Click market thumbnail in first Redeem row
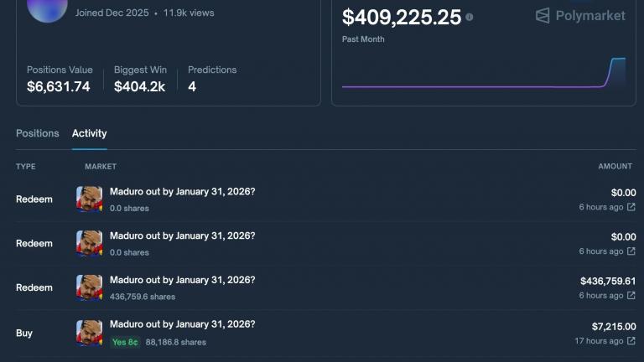This screenshot has width=644, height=362. point(90,199)
